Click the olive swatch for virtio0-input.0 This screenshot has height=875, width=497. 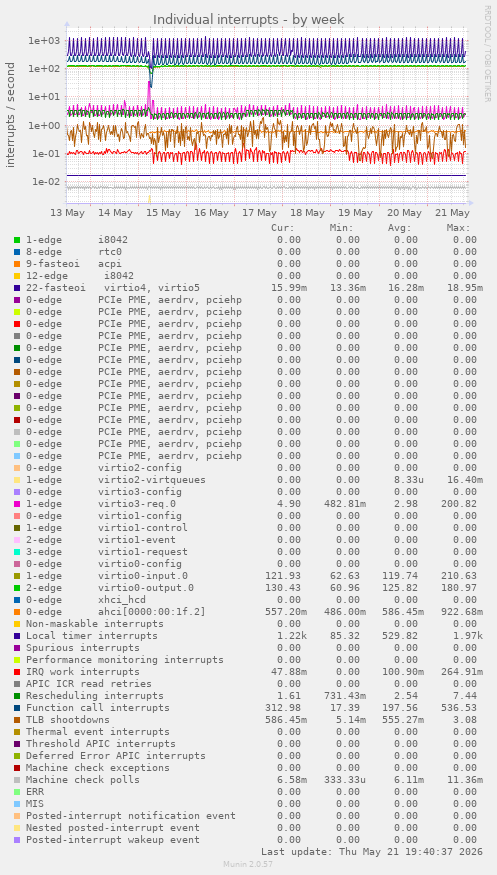[17, 576]
